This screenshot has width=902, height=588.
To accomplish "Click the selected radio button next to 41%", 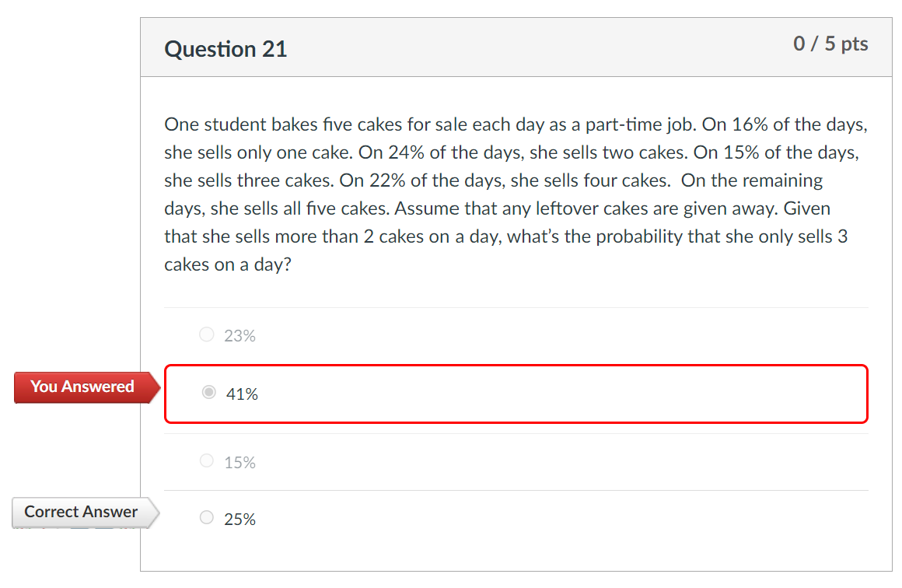I will (208, 392).
